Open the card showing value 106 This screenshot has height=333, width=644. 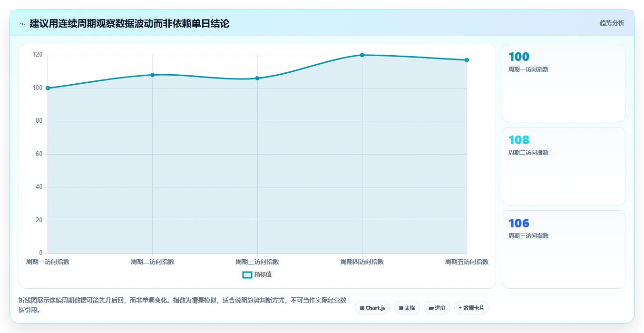pyautogui.click(x=563, y=249)
